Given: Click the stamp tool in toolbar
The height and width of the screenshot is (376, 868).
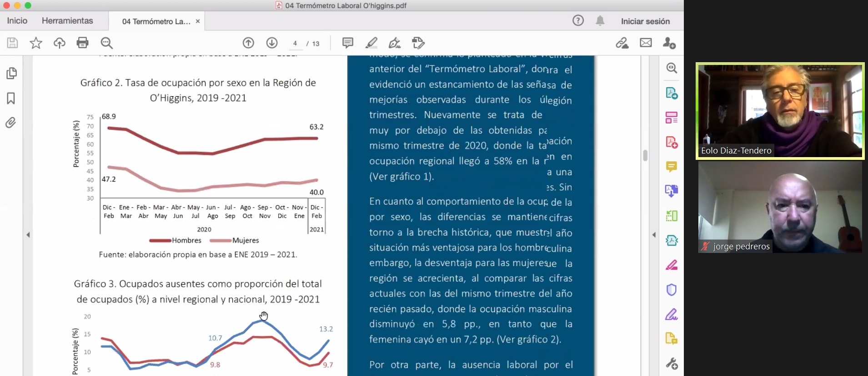Looking at the screenshot, I should (418, 43).
